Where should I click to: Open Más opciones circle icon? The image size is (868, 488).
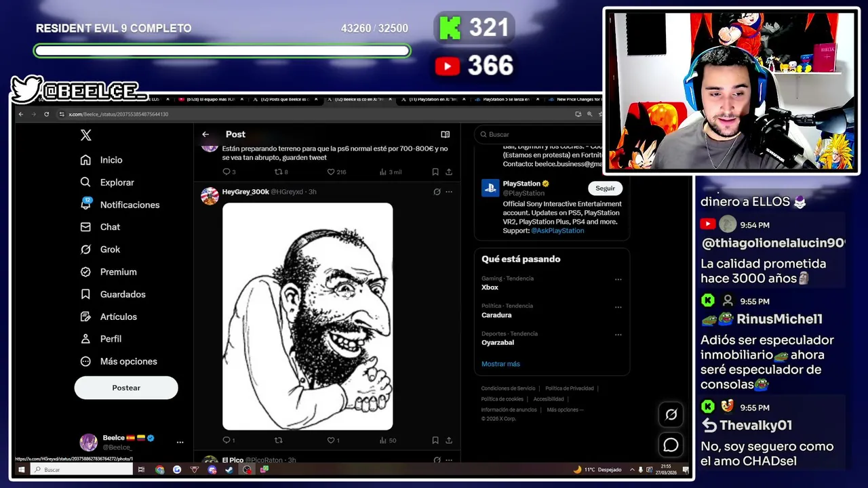tap(85, 361)
